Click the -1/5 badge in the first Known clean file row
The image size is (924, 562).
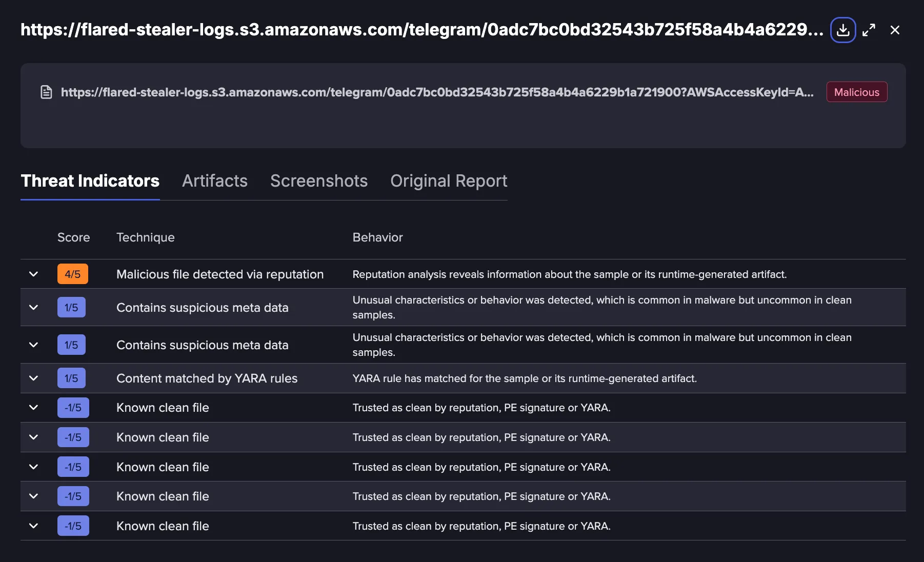click(73, 408)
